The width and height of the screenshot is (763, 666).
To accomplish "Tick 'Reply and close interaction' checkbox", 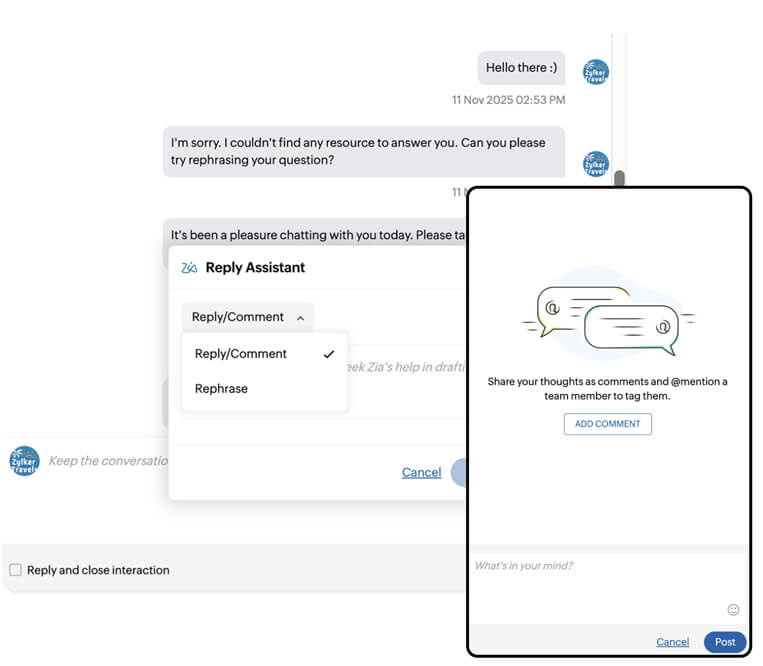I will click(x=16, y=570).
